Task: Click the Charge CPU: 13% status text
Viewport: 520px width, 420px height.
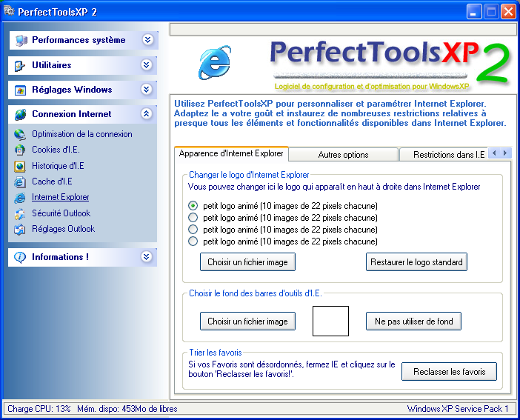Action: pyautogui.click(x=39, y=409)
